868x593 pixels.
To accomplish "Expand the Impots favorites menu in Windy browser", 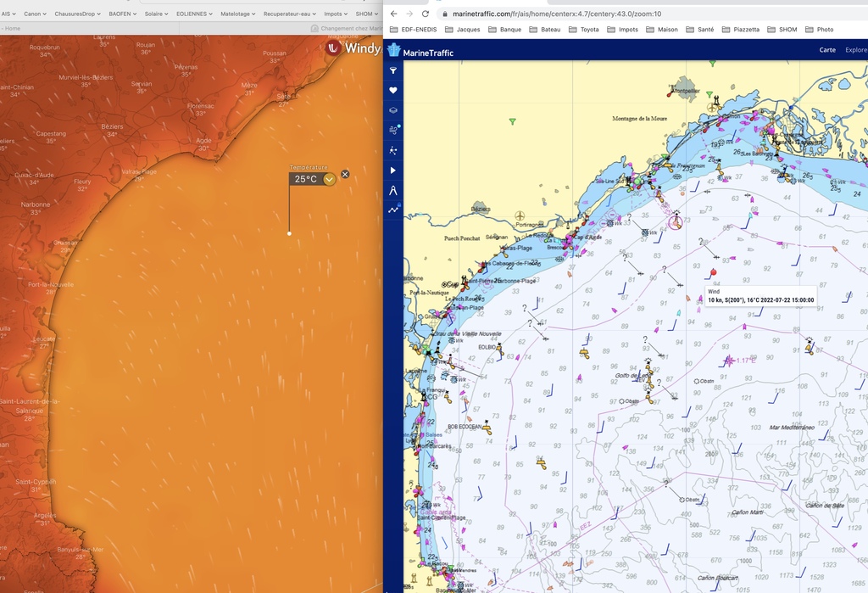I will 336,14.
